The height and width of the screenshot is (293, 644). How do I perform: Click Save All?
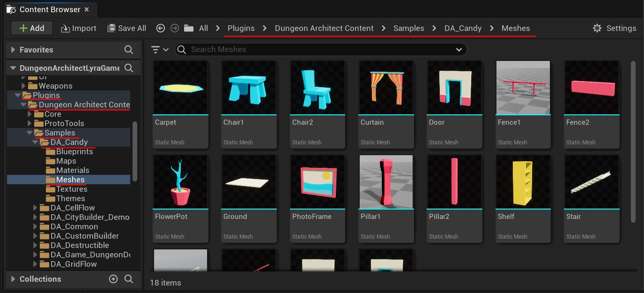[127, 28]
